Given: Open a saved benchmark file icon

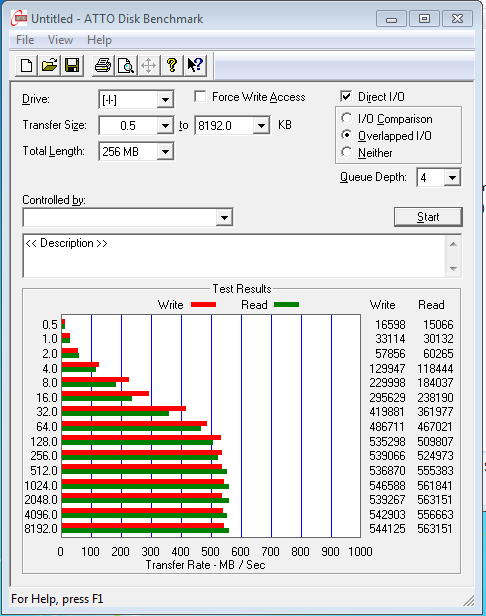Looking at the screenshot, I should (x=49, y=65).
